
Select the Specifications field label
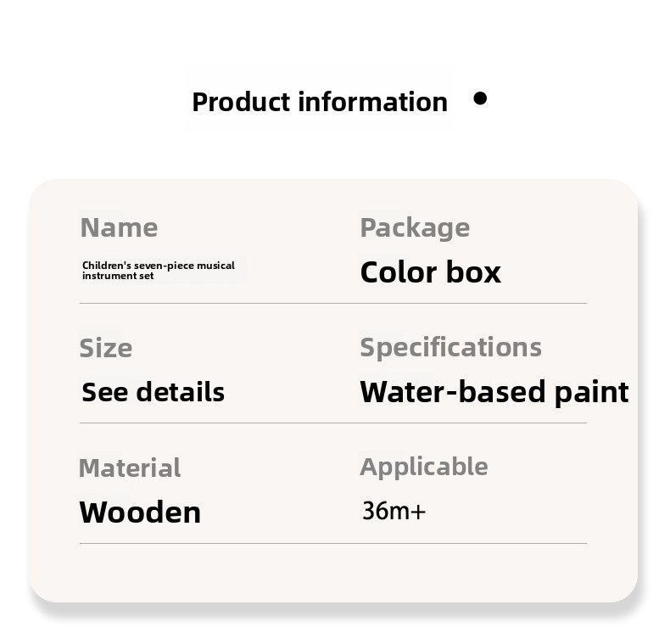[450, 347]
